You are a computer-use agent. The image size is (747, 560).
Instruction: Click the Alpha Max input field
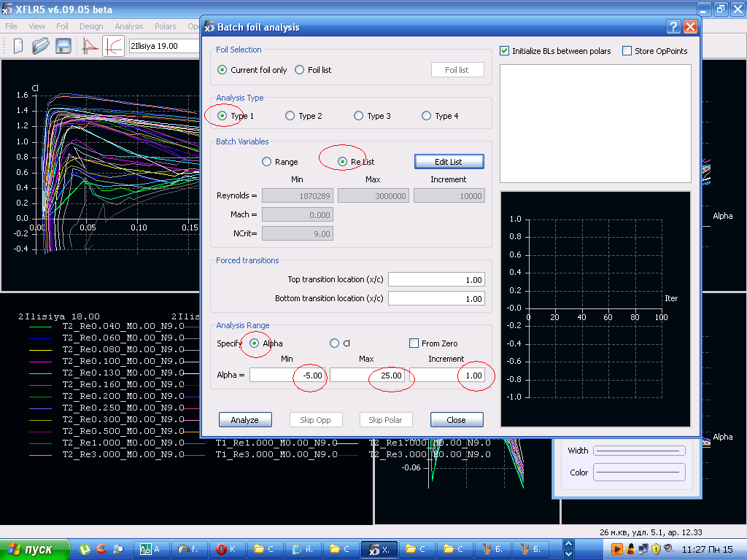click(x=368, y=376)
